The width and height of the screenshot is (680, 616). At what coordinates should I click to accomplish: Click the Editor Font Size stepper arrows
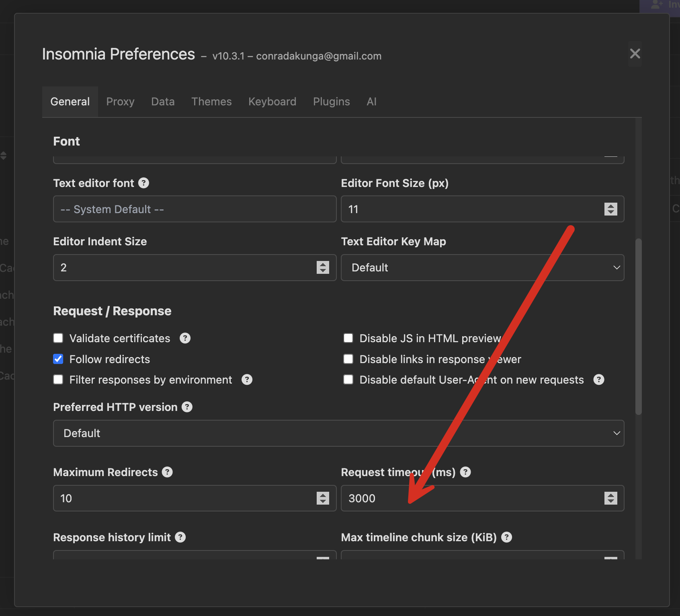pos(610,209)
